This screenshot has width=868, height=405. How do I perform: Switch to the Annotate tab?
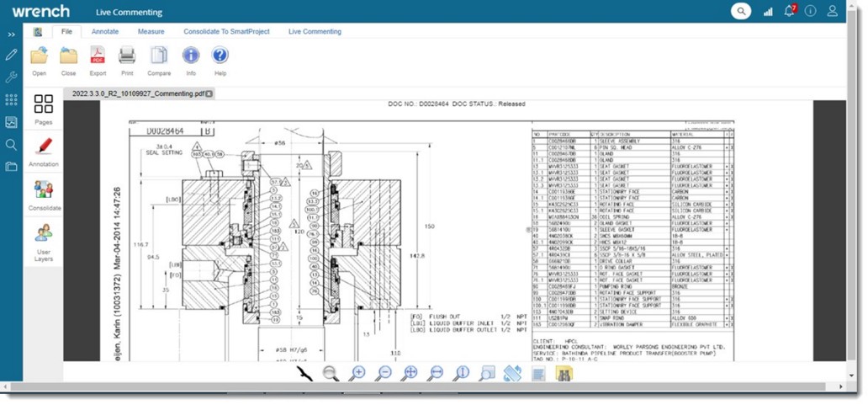tap(105, 32)
